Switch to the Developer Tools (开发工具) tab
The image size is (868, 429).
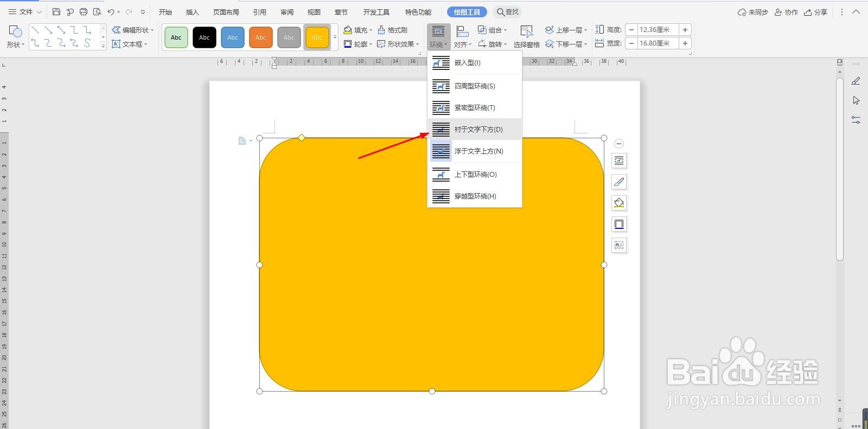pyautogui.click(x=376, y=12)
